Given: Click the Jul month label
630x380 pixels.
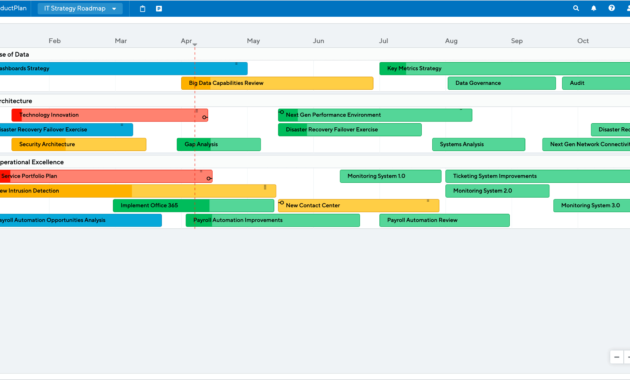Looking at the screenshot, I should click(x=384, y=41).
